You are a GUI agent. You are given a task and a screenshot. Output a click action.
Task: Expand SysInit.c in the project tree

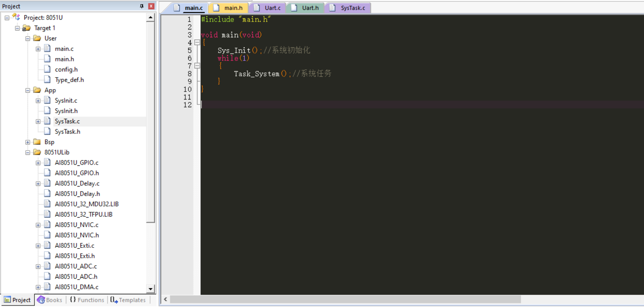coord(38,101)
